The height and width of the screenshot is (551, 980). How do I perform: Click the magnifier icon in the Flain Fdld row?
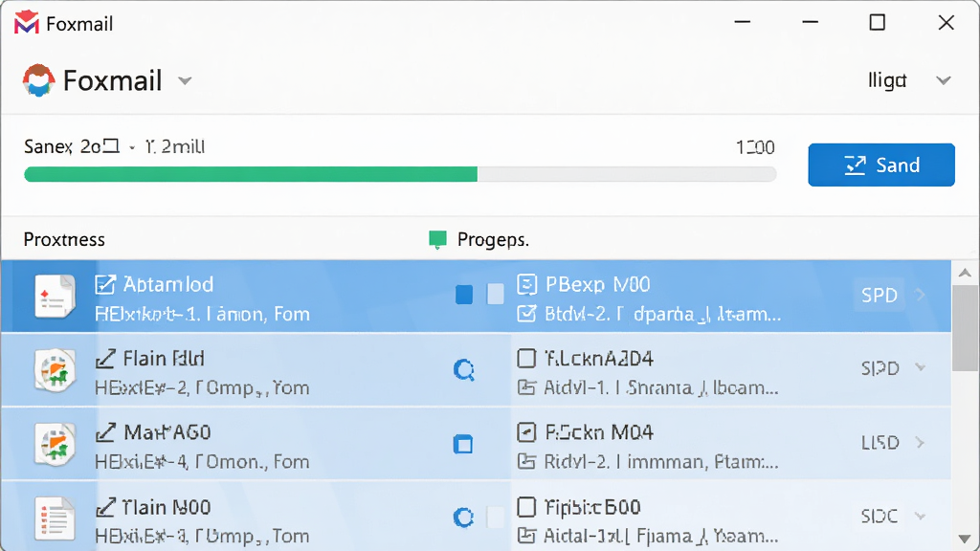pos(464,370)
